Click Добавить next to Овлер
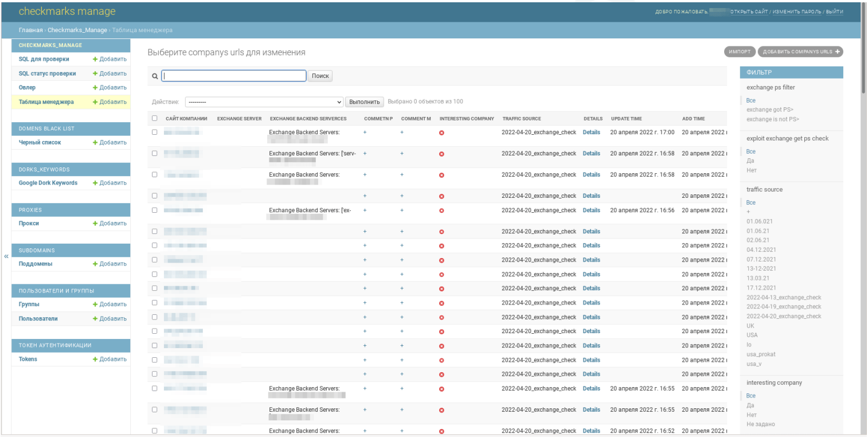The height and width of the screenshot is (437, 868). [x=110, y=88]
